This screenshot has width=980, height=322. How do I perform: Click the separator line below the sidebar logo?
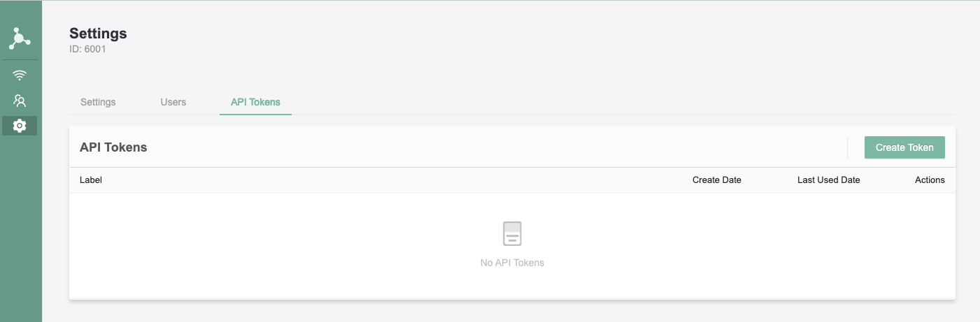(x=20, y=60)
